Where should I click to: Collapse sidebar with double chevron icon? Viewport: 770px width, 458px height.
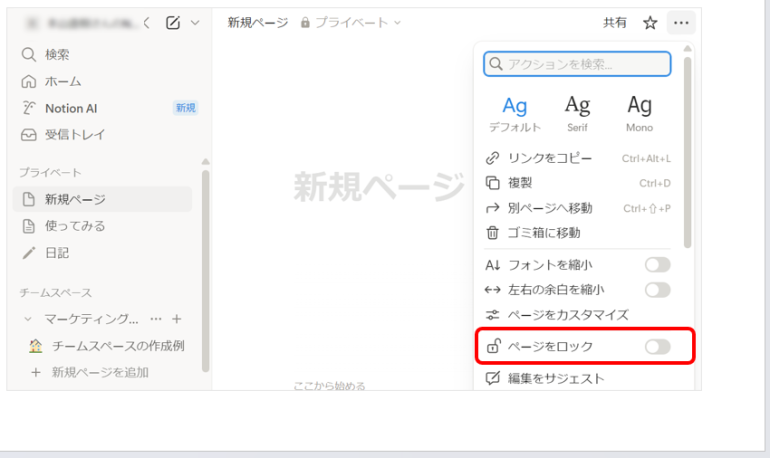(x=147, y=23)
